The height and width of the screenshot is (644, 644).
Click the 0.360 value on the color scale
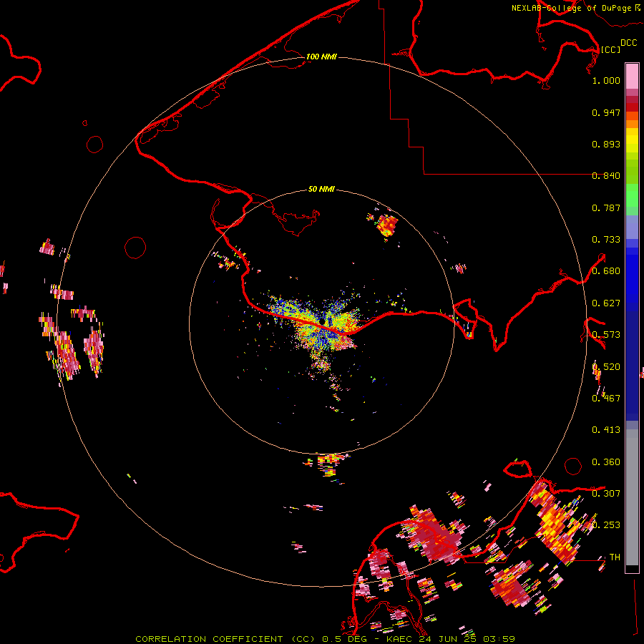pos(606,462)
